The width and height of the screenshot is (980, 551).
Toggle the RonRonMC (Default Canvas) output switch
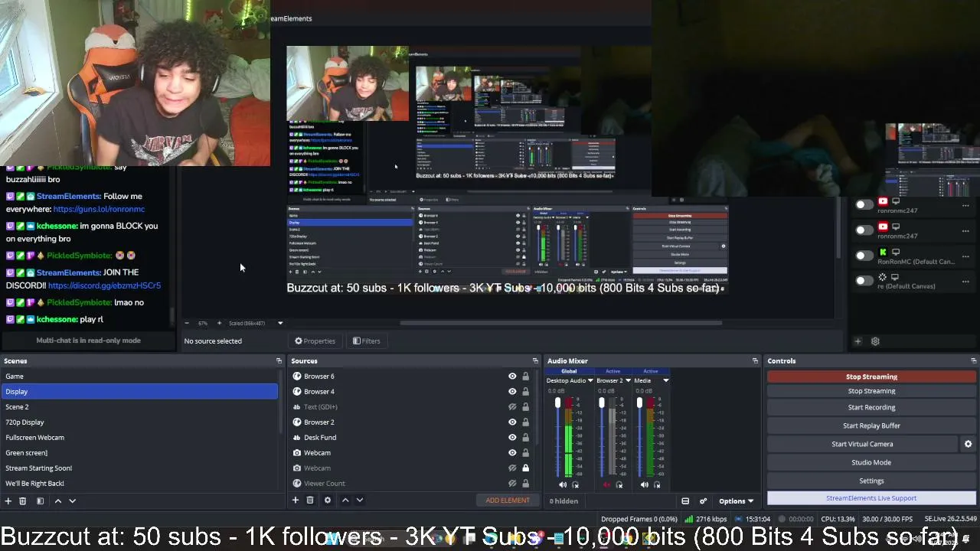click(x=864, y=256)
